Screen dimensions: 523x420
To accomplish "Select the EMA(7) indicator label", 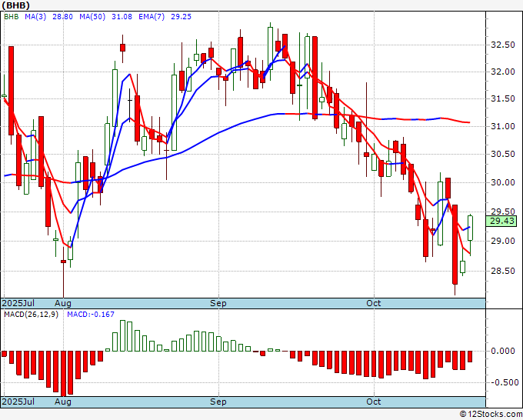I will pyautogui.click(x=152, y=17).
